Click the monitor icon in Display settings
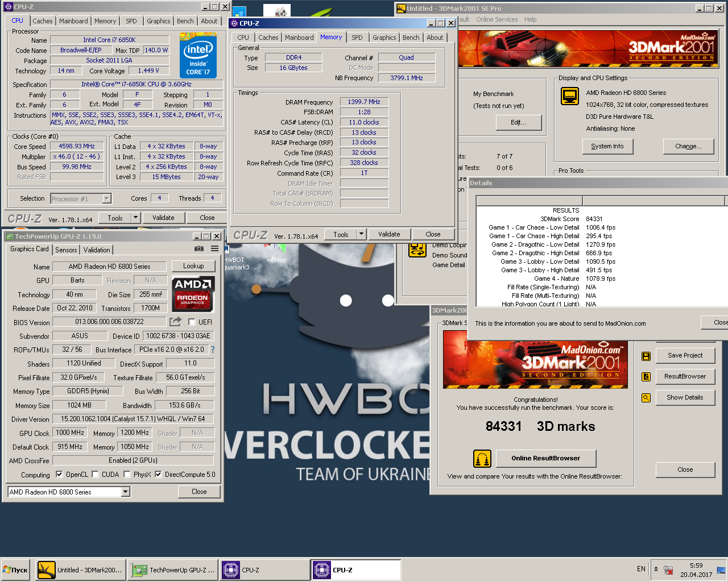This screenshot has width=728, height=582. point(570,96)
